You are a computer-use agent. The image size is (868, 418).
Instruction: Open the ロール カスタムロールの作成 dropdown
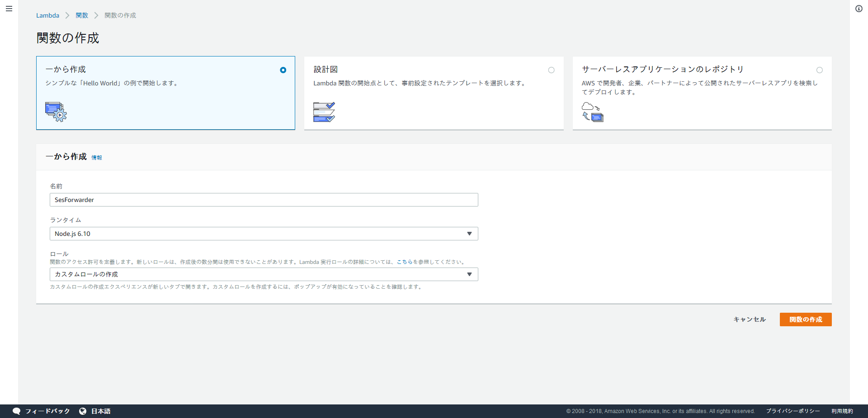coord(264,274)
